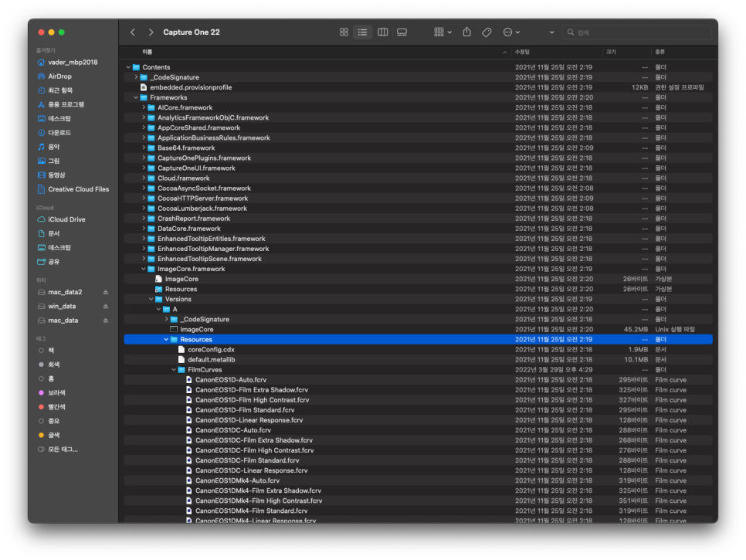Open Shared (공유) in sidebar
The image size is (746, 560).
point(54,262)
